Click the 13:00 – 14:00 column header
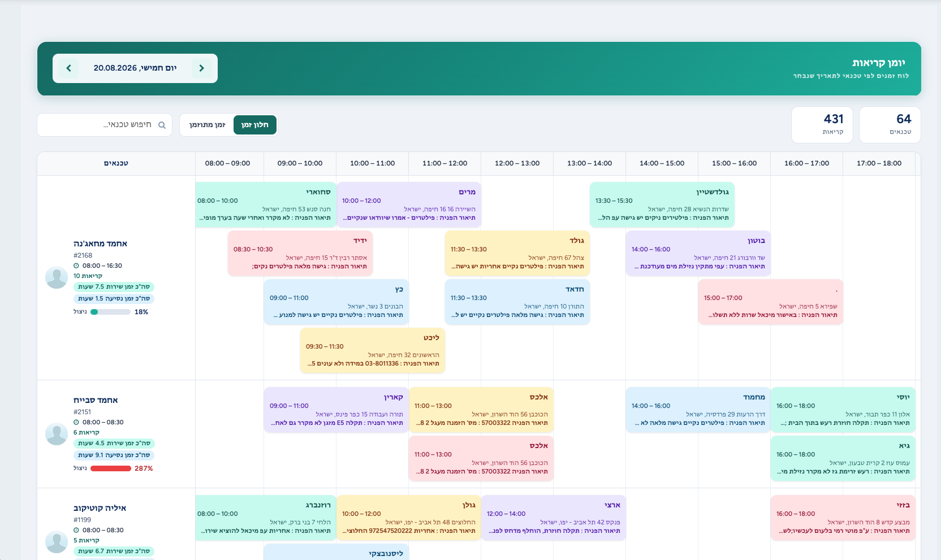This screenshot has height=560, width=941. [x=589, y=163]
